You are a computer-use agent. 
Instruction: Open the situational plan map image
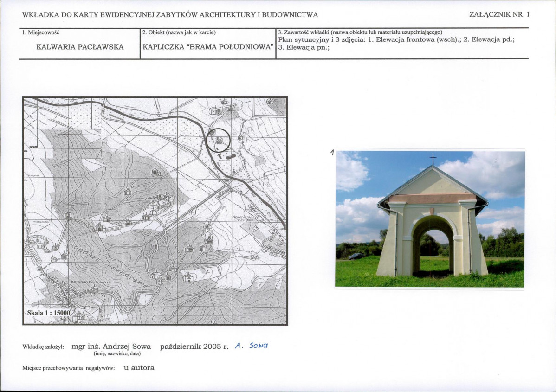click(x=155, y=211)
